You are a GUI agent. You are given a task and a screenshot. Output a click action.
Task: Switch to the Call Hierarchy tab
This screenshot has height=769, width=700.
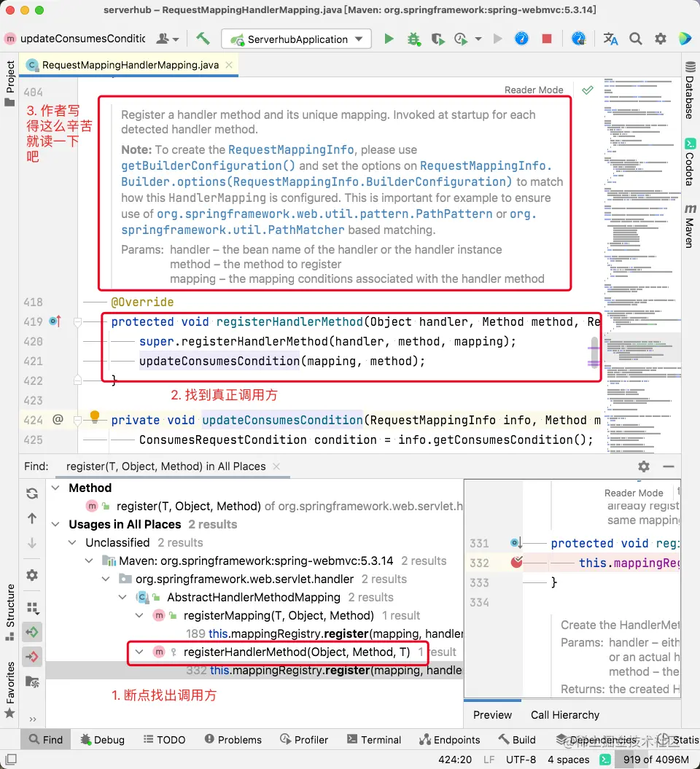point(565,714)
